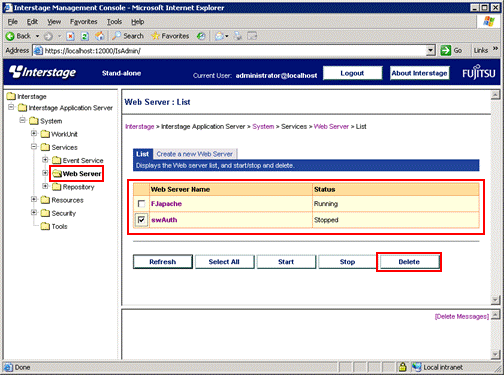Image resolution: width=504 pixels, height=375 pixels.
Task: Click the Edit page toolbar icon
Action: [252, 36]
